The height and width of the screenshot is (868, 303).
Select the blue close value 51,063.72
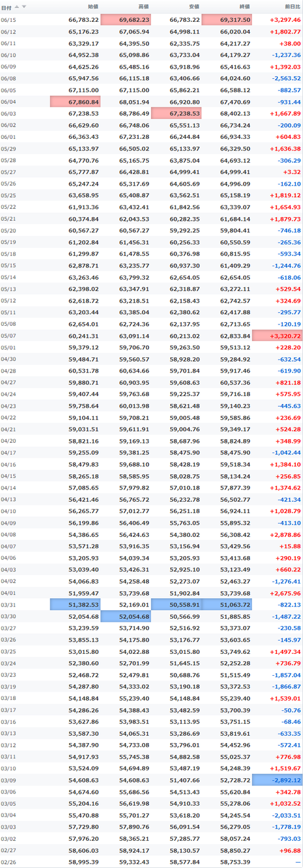click(226, 604)
